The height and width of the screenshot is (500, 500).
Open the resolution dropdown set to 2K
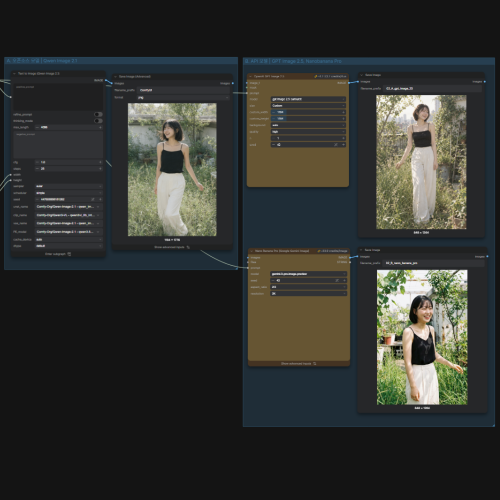coord(308,293)
